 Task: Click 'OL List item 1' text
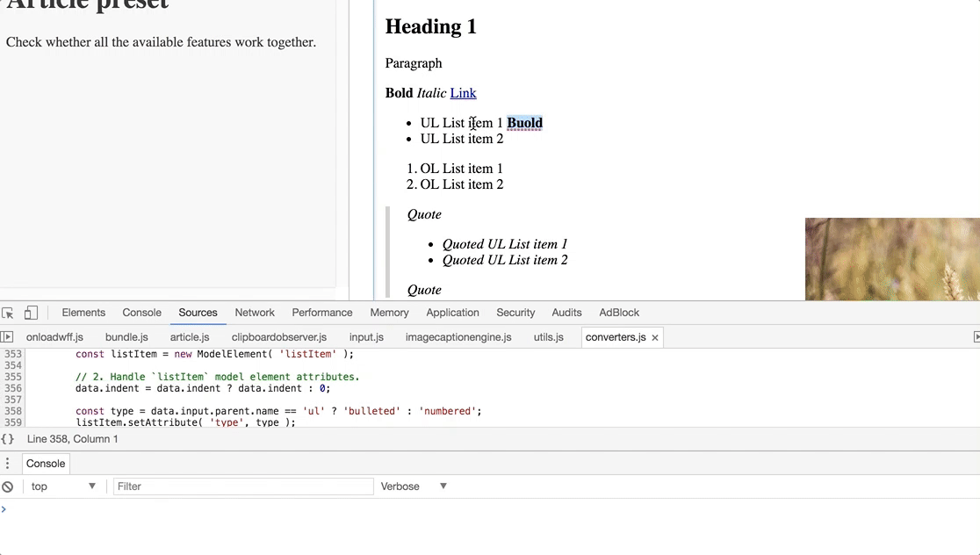(462, 169)
